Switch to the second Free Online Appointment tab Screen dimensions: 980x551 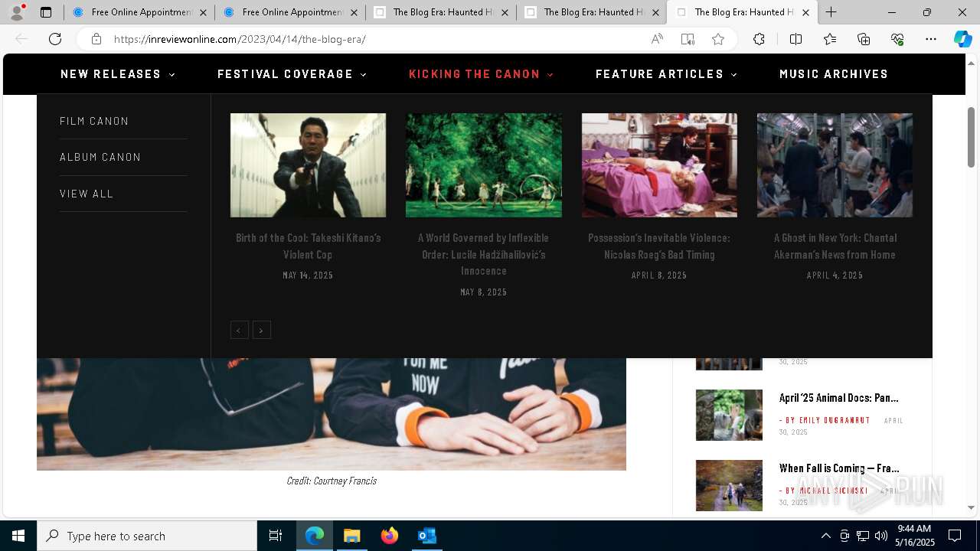click(x=290, y=12)
